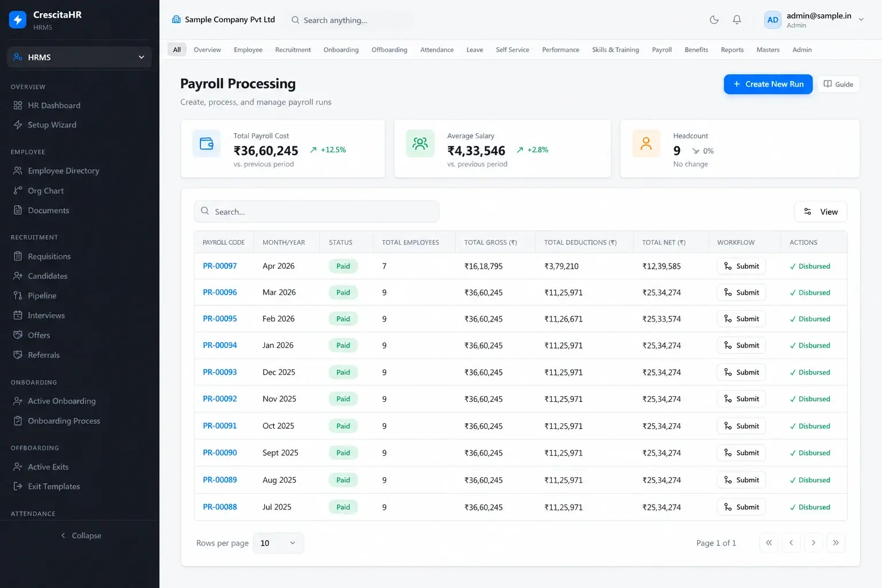
Task: Switch to the Attendance tab
Action: (437, 50)
